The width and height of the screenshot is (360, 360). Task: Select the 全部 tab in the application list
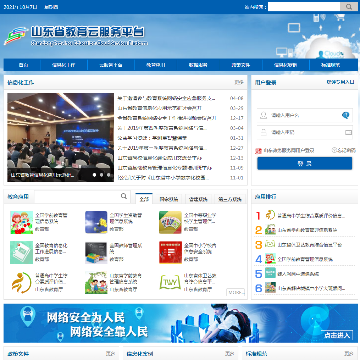[144, 199]
